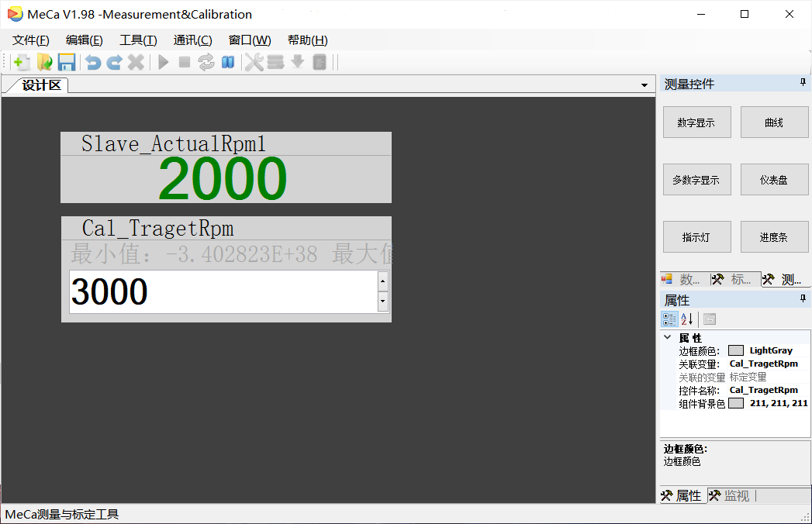Open the design area tab list dropdown
Image resolution: width=812 pixels, height=524 pixels.
pyautogui.click(x=644, y=85)
